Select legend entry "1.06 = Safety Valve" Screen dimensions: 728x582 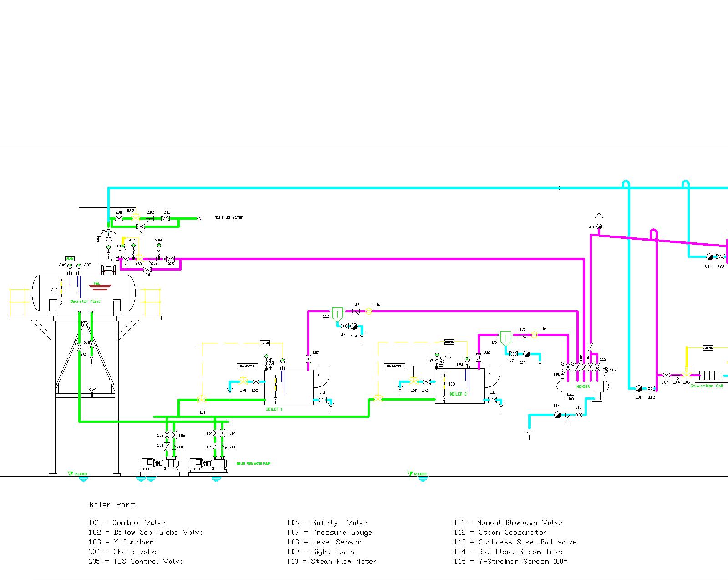pyautogui.click(x=327, y=523)
